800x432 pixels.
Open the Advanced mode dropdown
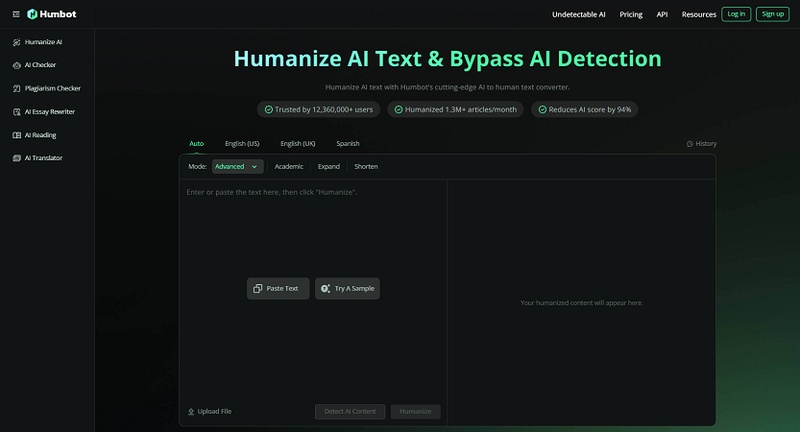[238, 167]
